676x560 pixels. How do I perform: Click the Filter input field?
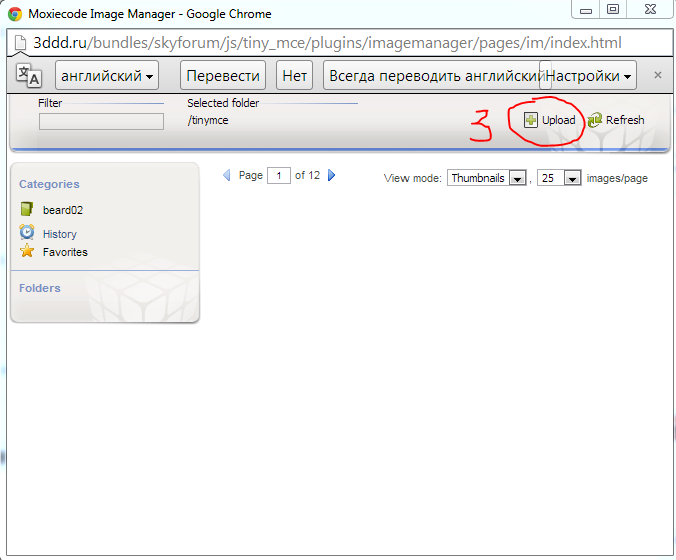click(x=101, y=121)
